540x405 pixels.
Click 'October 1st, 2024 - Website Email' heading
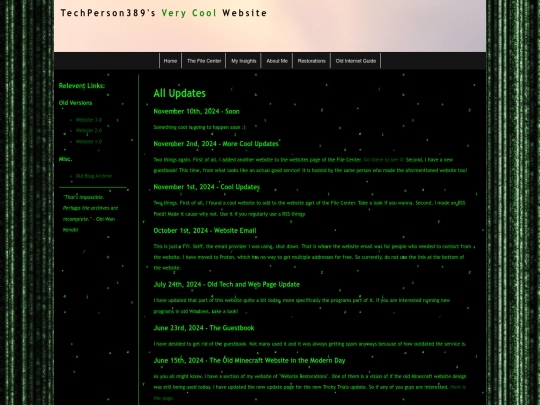pos(205,231)
